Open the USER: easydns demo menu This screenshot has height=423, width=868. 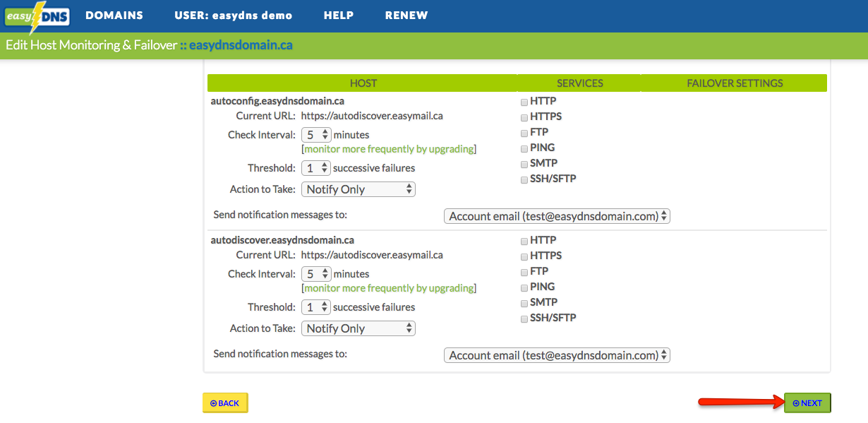pos(234,15)
